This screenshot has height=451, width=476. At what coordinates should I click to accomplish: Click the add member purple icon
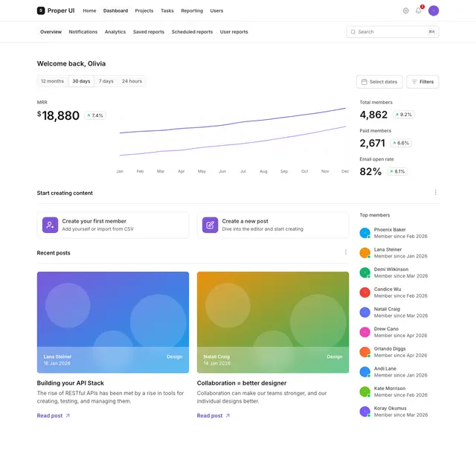(x=50, y=225)
